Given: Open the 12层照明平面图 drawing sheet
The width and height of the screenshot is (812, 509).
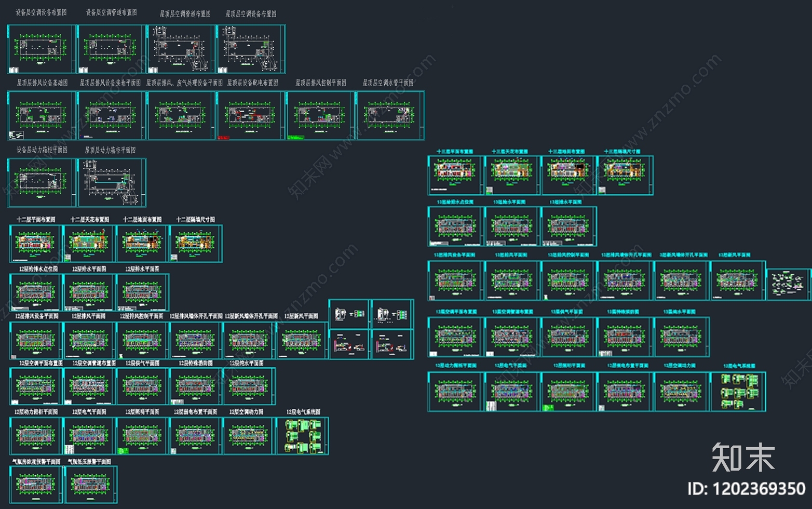Looking at the screenshot, I should pos(142,436).
